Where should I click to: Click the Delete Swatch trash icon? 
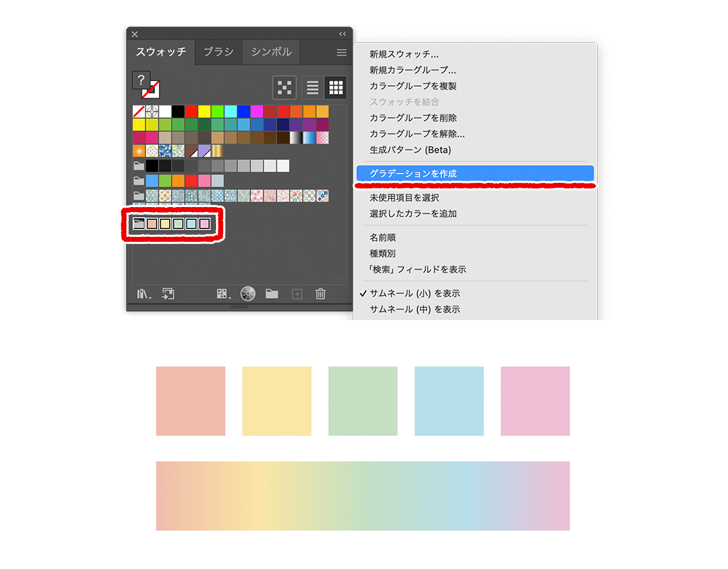321,294
